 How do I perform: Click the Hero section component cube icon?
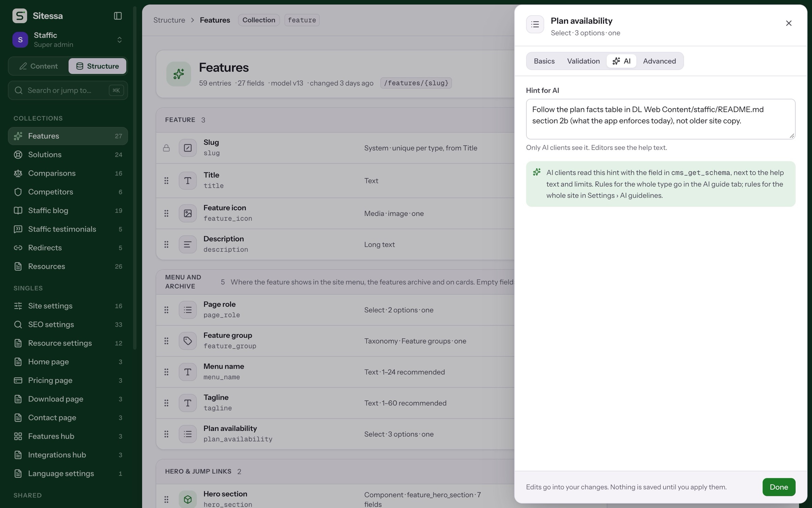[187, 499]
